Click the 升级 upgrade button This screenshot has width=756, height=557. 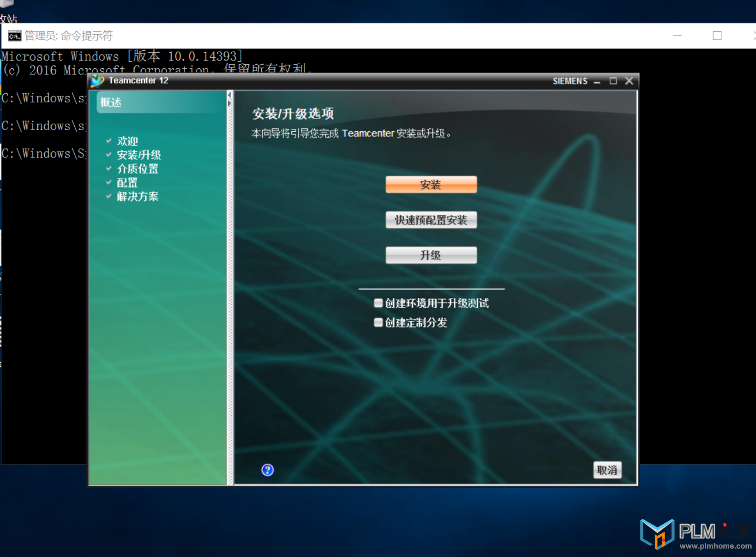[431, 255]
